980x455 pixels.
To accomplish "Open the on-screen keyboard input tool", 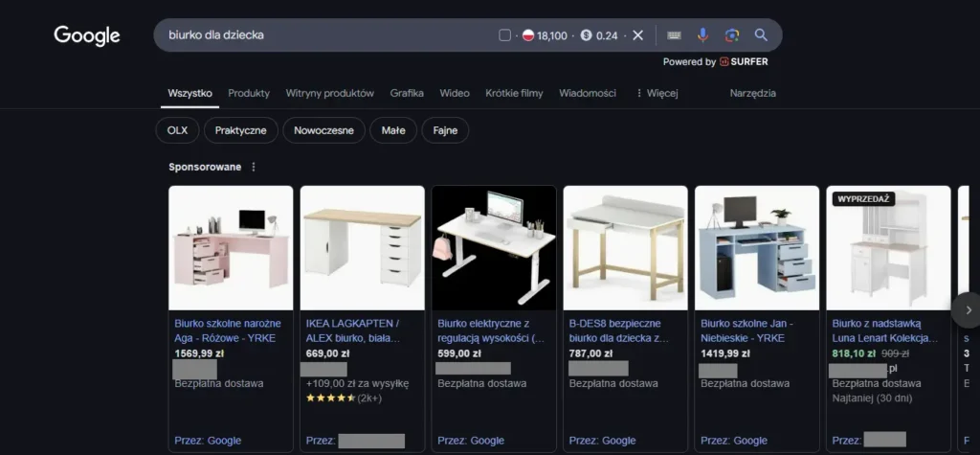I will 674,35.
